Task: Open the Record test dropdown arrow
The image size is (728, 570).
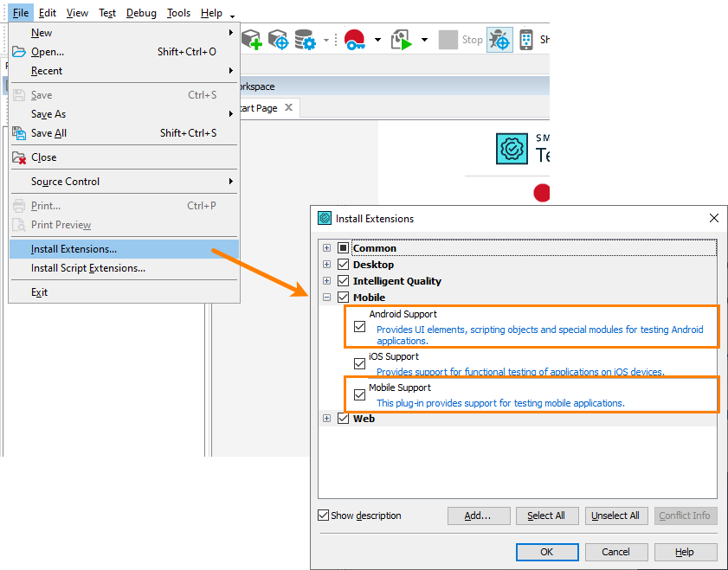Action: [377, 40]
